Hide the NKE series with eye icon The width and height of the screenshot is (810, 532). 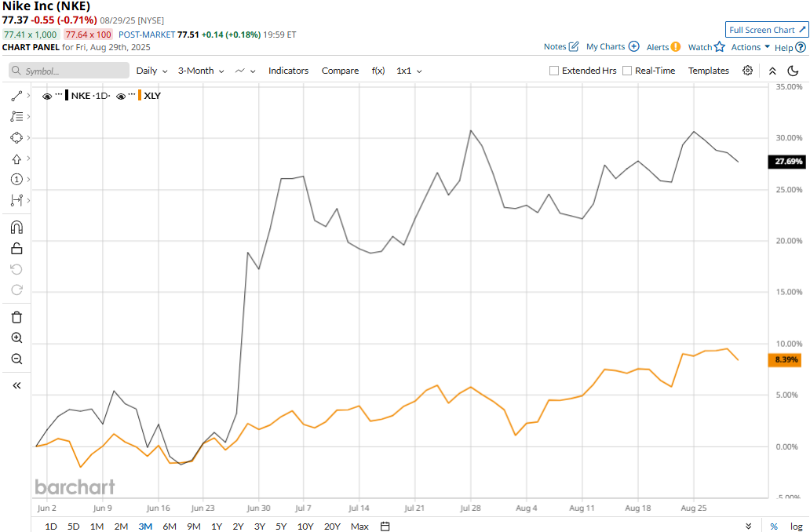click(47, 96)
